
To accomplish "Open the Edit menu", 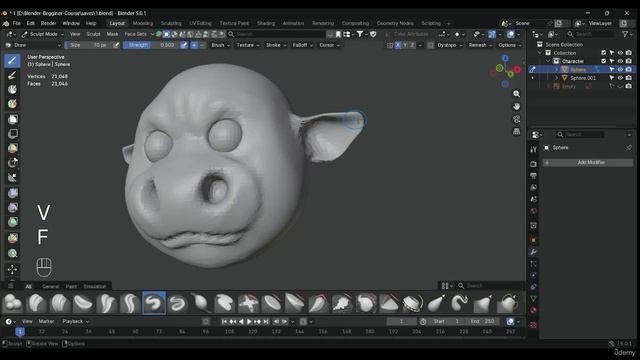I will [31, 23].
